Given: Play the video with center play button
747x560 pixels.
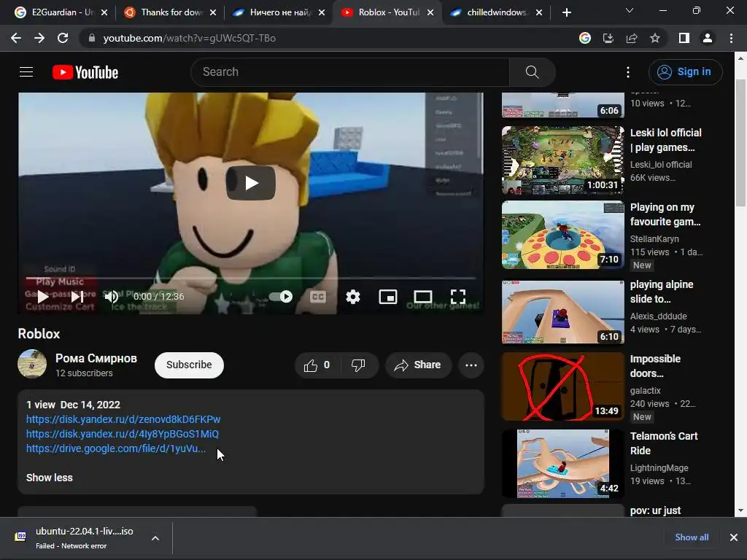Looking at the screenshot, I should 251,183.
